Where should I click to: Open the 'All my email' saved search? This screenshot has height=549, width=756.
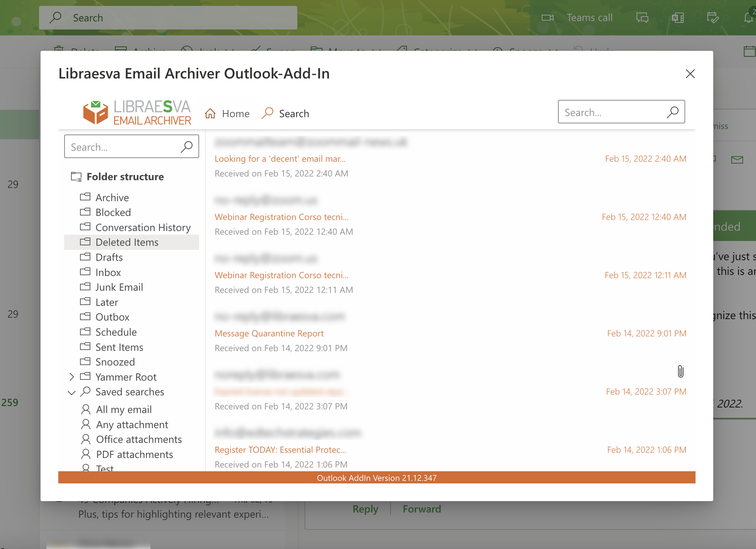(x=124, y=409)
